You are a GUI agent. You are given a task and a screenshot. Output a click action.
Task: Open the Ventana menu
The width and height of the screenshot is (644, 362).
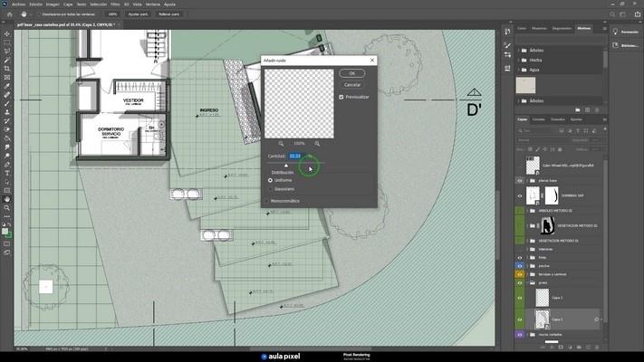153,5
